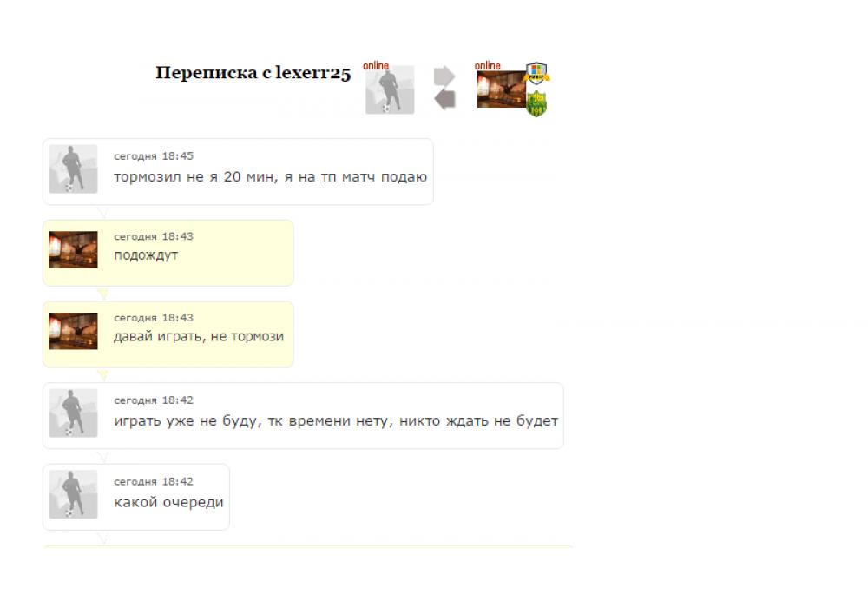Viewport: 868px width, 608px height.
Task: Click the heading "Переписка с lexerr25"
Action: (x=253, y=73)
